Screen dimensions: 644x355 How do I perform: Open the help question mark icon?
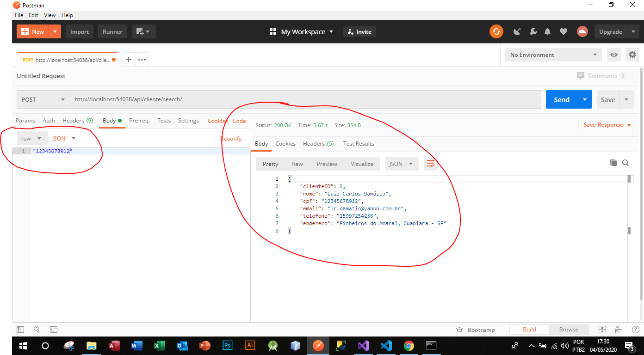(635, 330)
